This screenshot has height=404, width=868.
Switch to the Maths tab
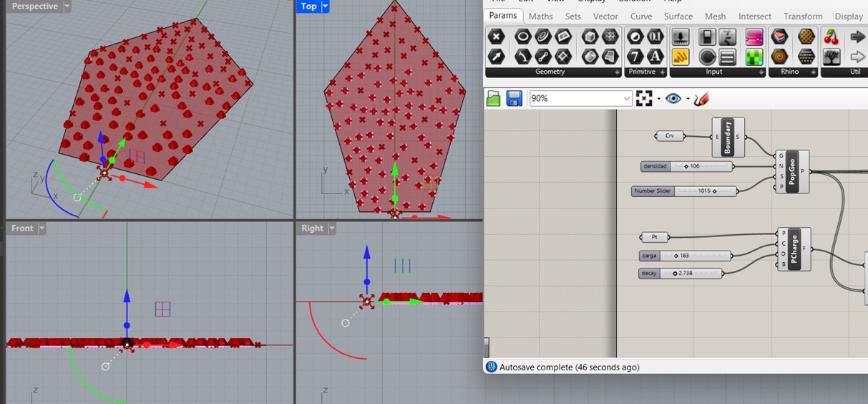click(541, 16)
